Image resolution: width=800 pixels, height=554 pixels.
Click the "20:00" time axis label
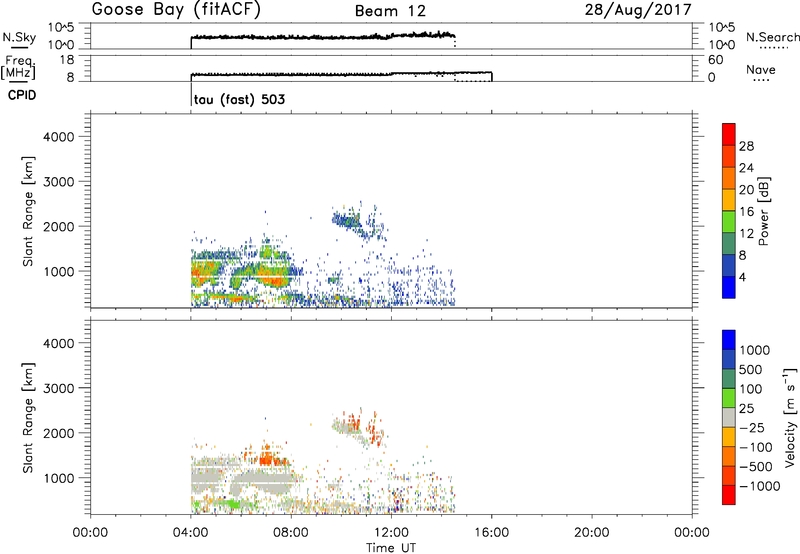tap(591, 533)
